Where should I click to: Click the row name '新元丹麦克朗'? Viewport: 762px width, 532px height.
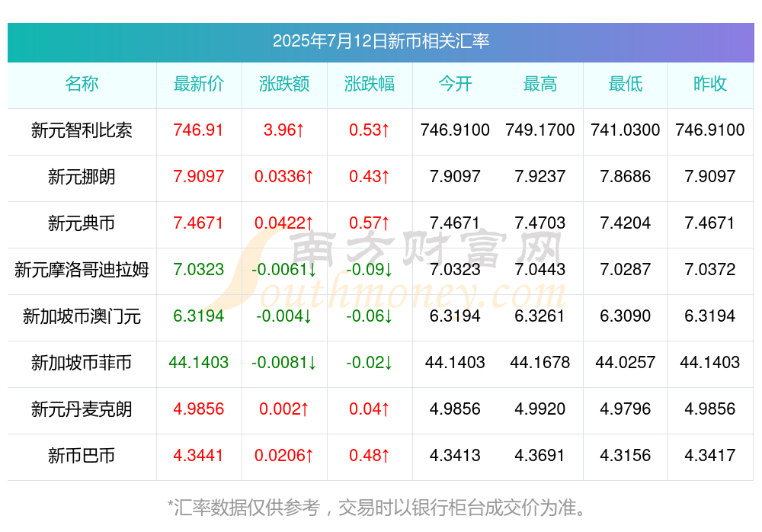[x=82, y=409]
